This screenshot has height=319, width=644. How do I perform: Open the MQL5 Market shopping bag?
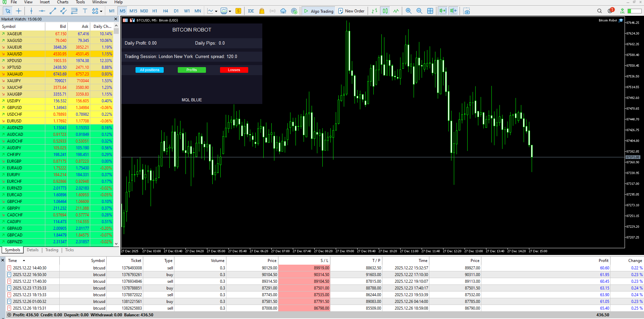click(x=262, y=11)
